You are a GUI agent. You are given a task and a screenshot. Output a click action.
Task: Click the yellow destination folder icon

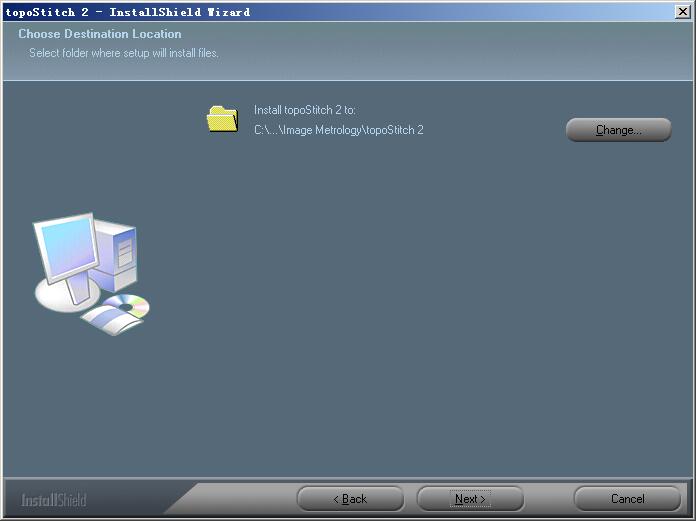[222, 118]
